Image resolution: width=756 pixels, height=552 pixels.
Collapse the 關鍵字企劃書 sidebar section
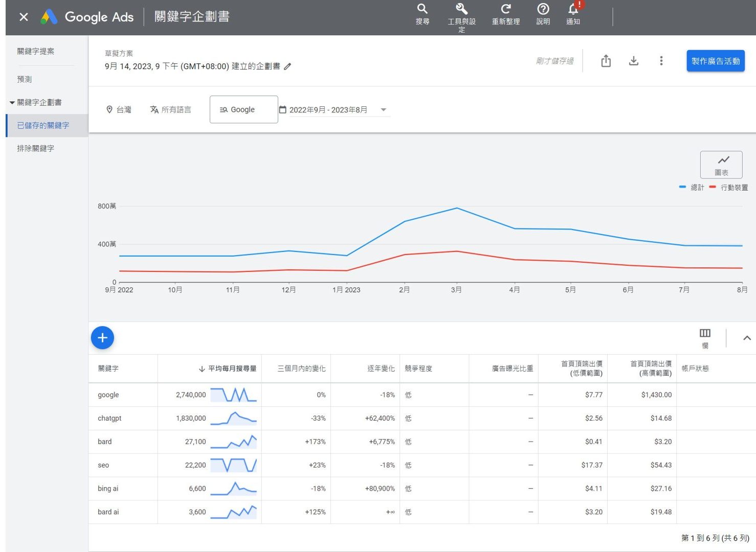point(12,103)
